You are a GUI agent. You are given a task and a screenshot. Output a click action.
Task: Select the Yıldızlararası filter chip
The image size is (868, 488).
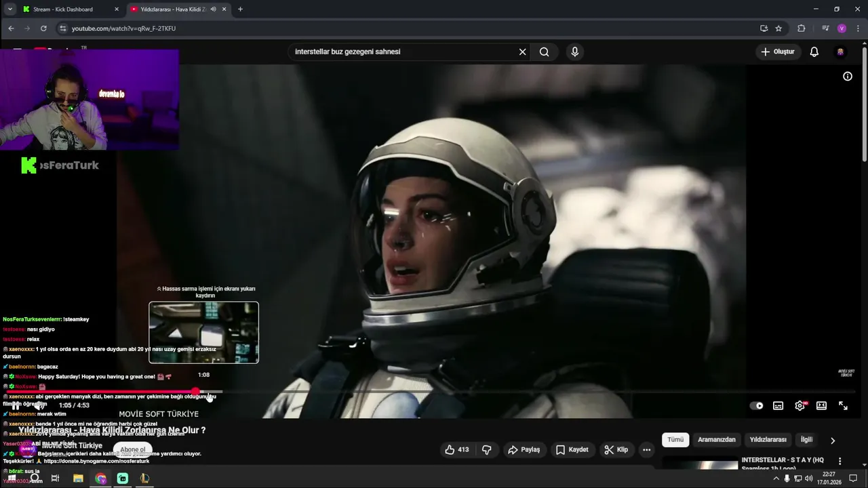(x=768, y=440)
